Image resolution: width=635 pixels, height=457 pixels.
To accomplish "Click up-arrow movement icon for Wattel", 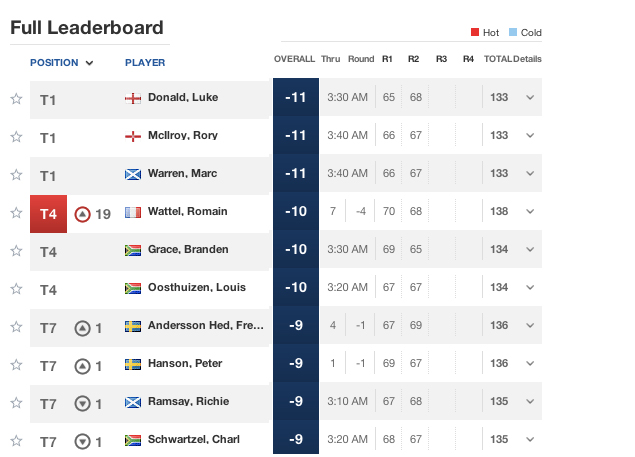I will [x=83, y=213].
